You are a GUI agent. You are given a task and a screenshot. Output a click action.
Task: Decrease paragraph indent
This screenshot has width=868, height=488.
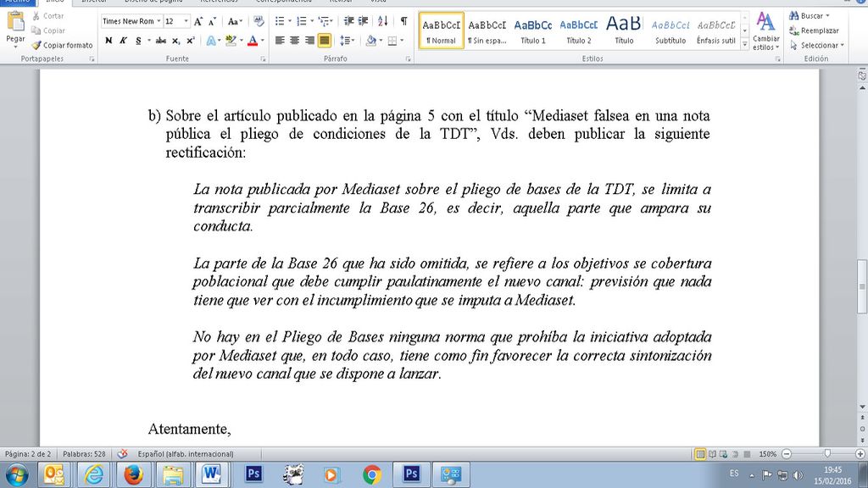348,21
